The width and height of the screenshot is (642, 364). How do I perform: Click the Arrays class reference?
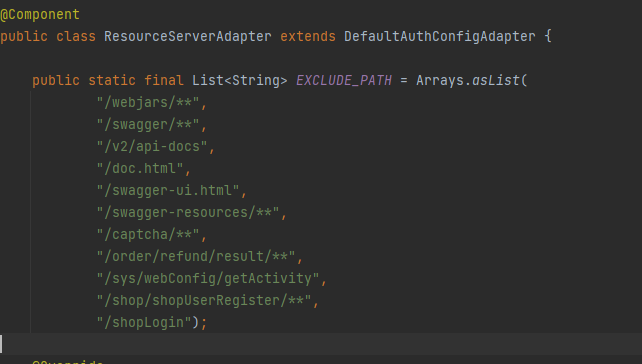440,80
